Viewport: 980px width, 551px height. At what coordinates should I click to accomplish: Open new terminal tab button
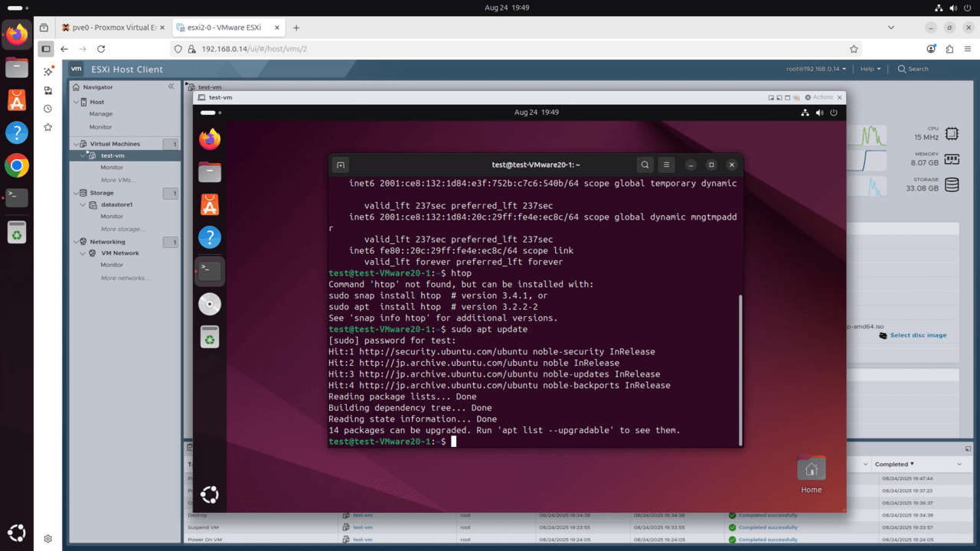tap(341, 165)
